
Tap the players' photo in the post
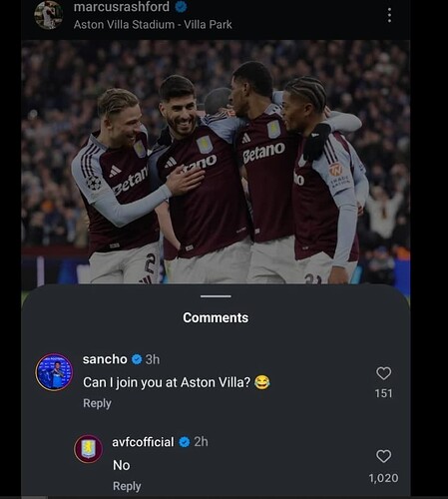coord(216,162)
